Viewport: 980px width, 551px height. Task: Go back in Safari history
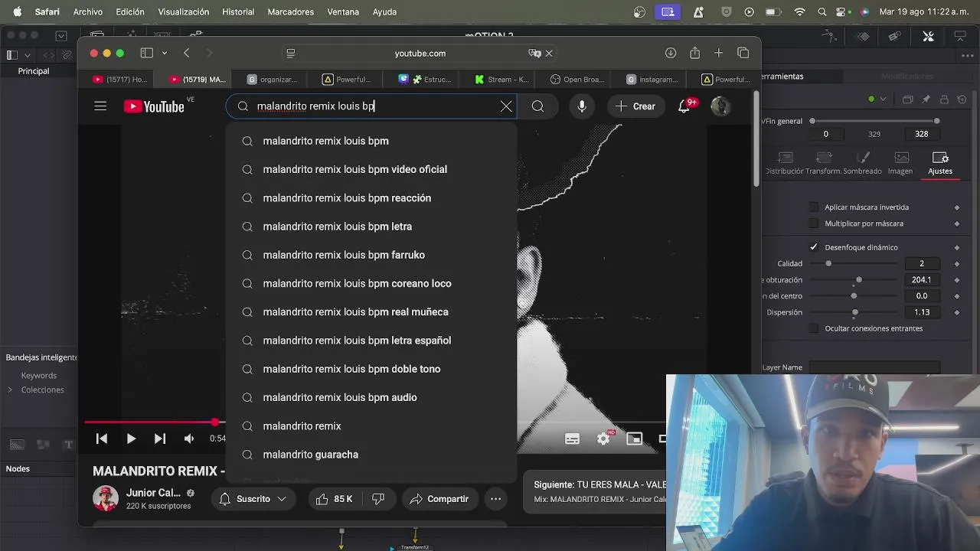pyautogui.click(x=186, y=53)
